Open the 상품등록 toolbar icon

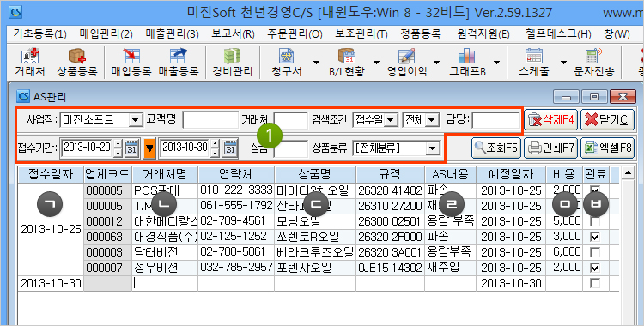[77, 63]
